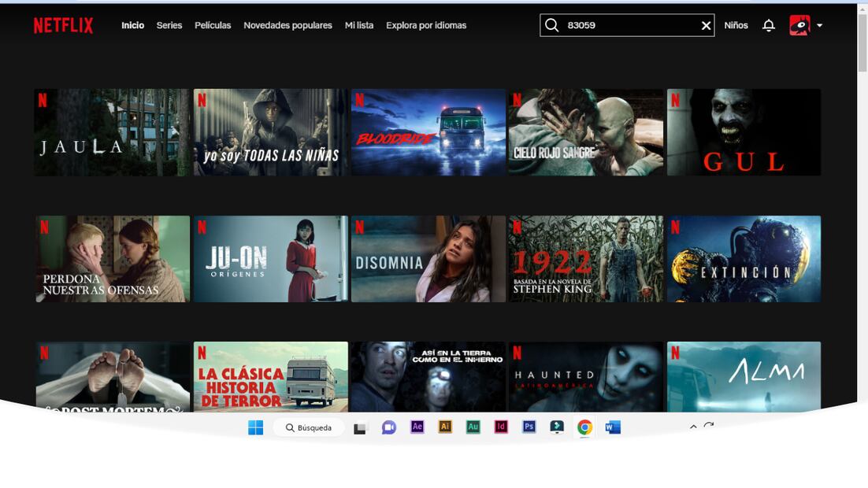Go to the Series tab
Image resolution: width=868 pixels, height=488 pixels.
[169, 25]
